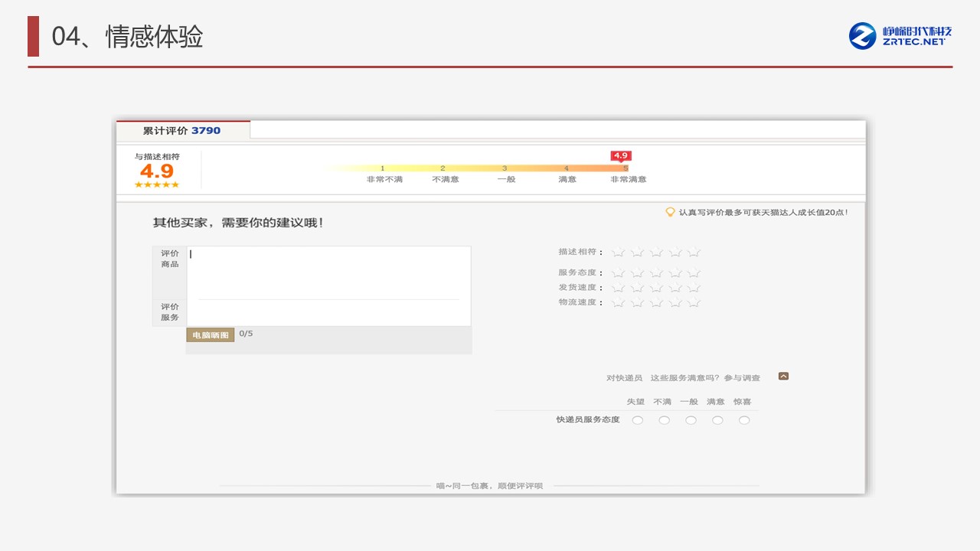Select 惊喜 radio for 快递员服务态度
The height and width of the screenshot is (551, 980).
click(743, 420)
